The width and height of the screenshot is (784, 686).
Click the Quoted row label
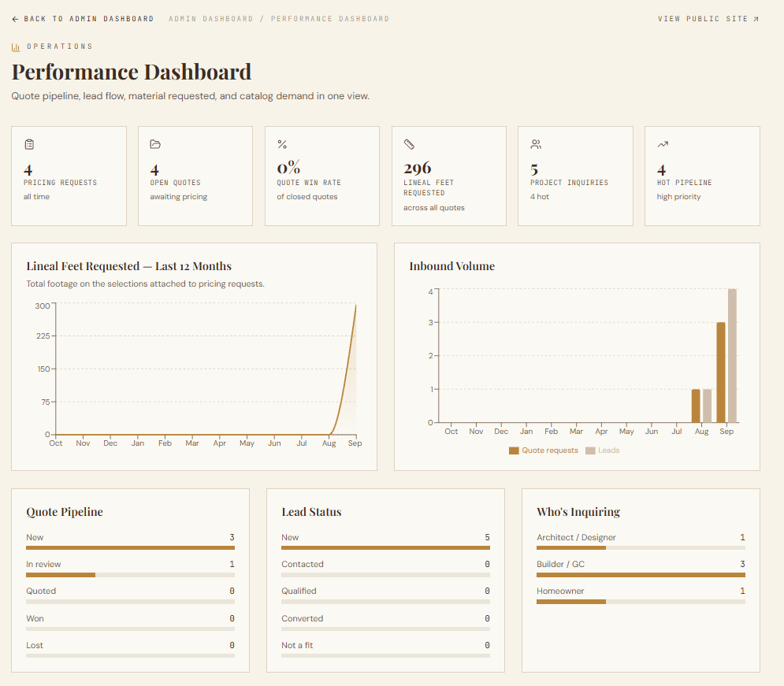coord(41,591)
